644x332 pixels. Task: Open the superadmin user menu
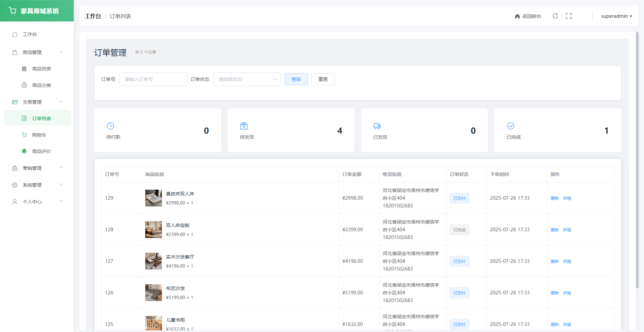pyautogui.click(x=616, y=16)
